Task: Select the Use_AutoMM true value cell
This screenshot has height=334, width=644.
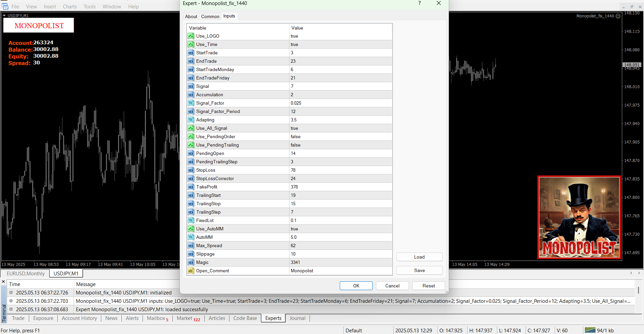Action: (340, 229)
